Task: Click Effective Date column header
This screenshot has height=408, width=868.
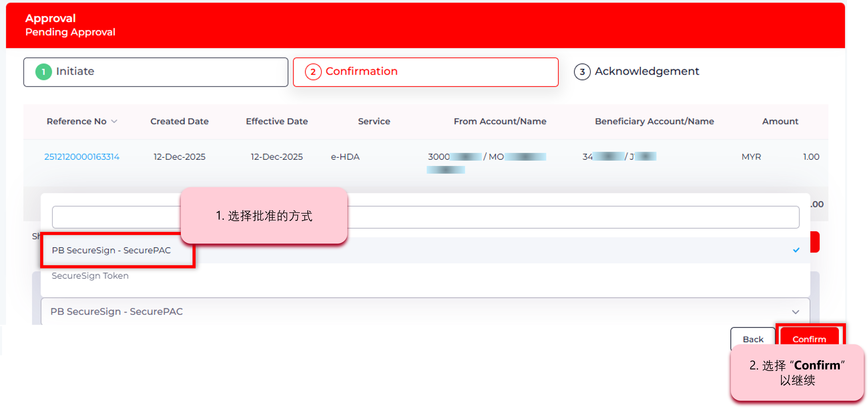Action: (277, 121)
